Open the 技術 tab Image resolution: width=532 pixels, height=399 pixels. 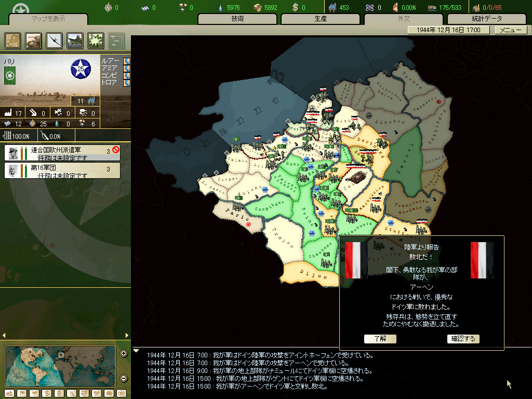[237, 19]
